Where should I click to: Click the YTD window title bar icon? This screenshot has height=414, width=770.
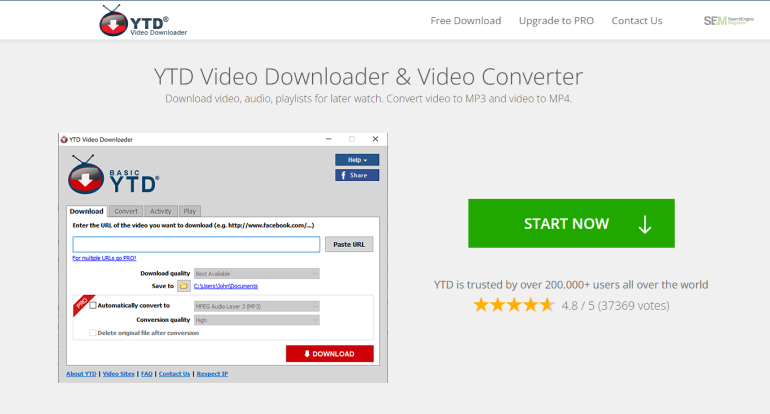[x=64, y=139]
